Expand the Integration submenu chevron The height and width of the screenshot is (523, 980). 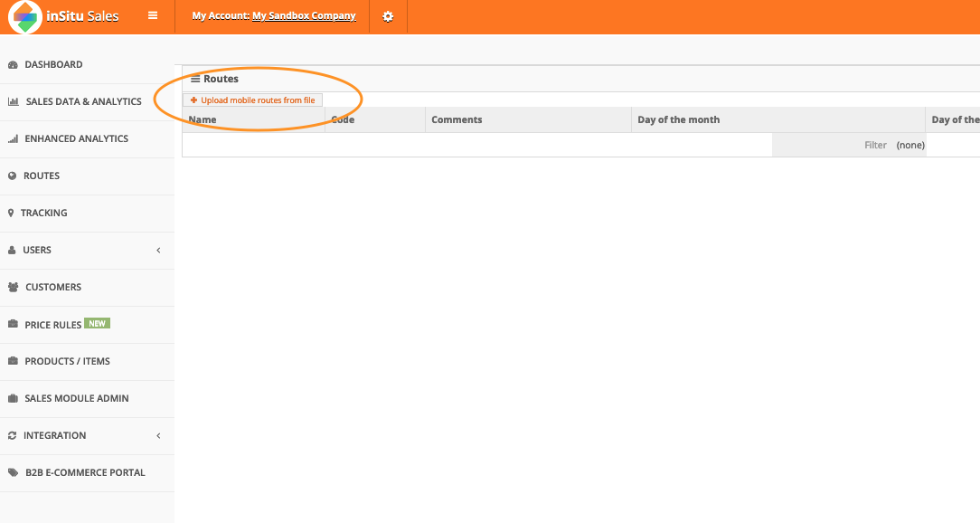click(158, 436)
